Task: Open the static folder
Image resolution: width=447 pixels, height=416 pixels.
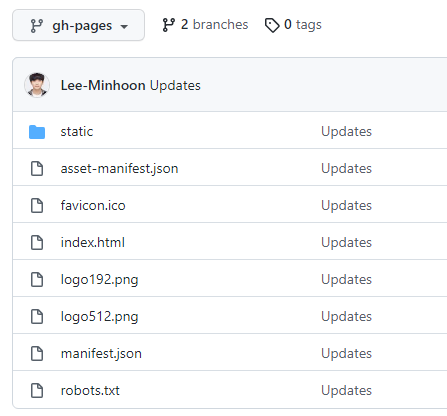Action: coord(77,131)
